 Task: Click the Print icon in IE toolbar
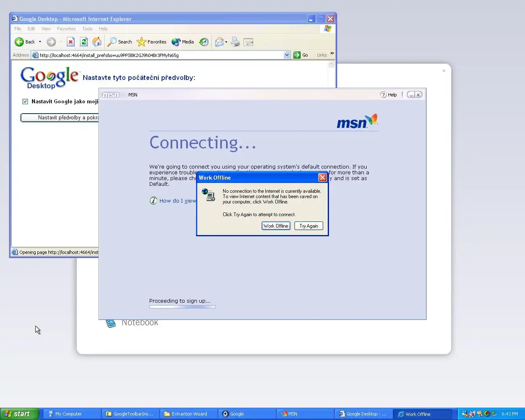pos(235,42)
